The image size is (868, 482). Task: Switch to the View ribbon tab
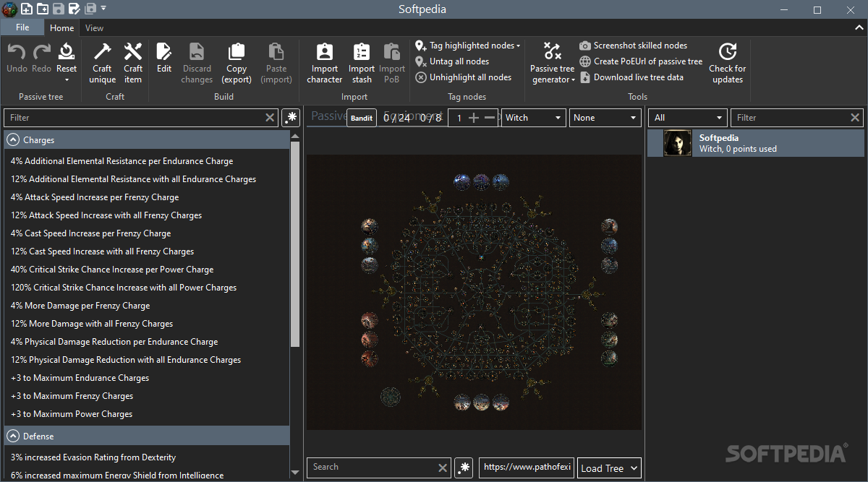(94, 28)
